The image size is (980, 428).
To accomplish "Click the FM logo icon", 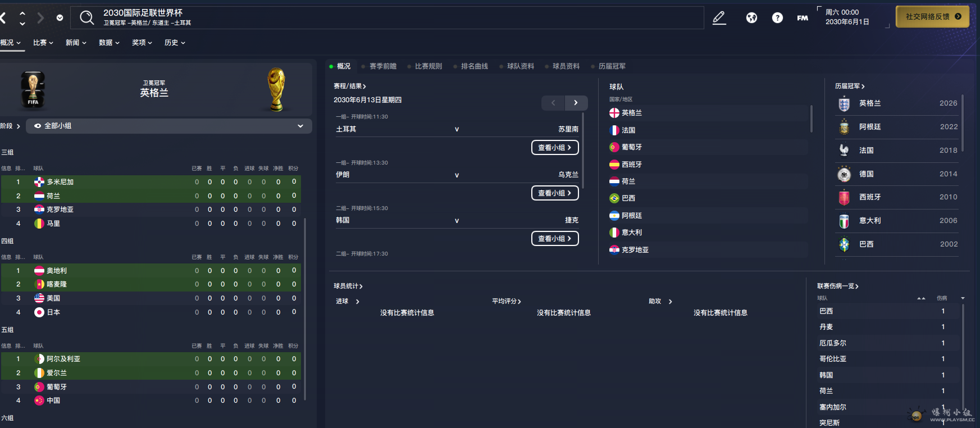I will [x=803, y=18].
